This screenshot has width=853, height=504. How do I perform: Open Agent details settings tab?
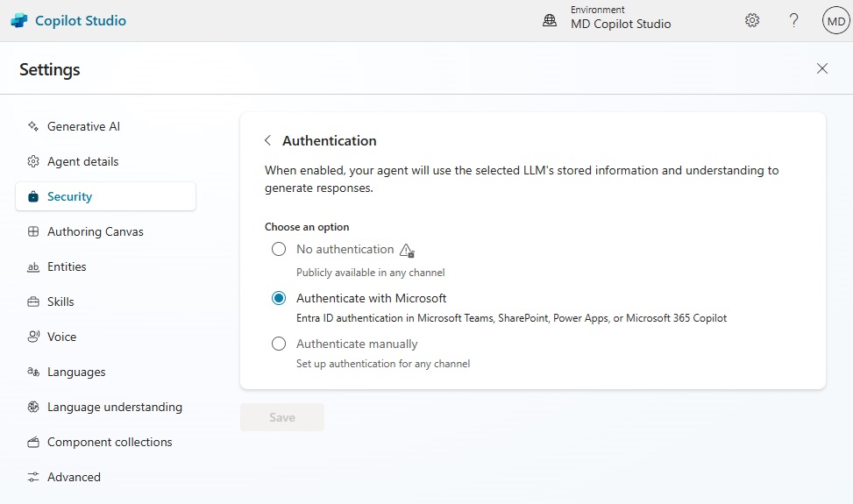(x=105, y=161)
